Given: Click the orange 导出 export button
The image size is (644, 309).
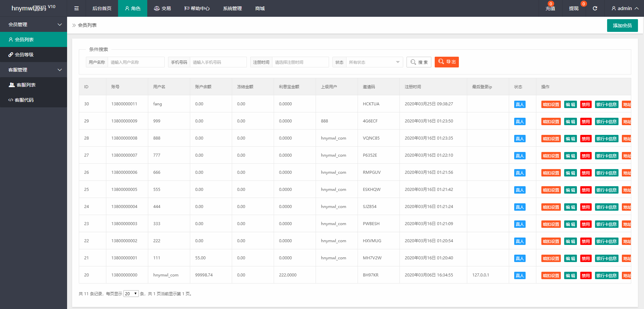Looking at the screenshot, I should click(x=446, y=62).
